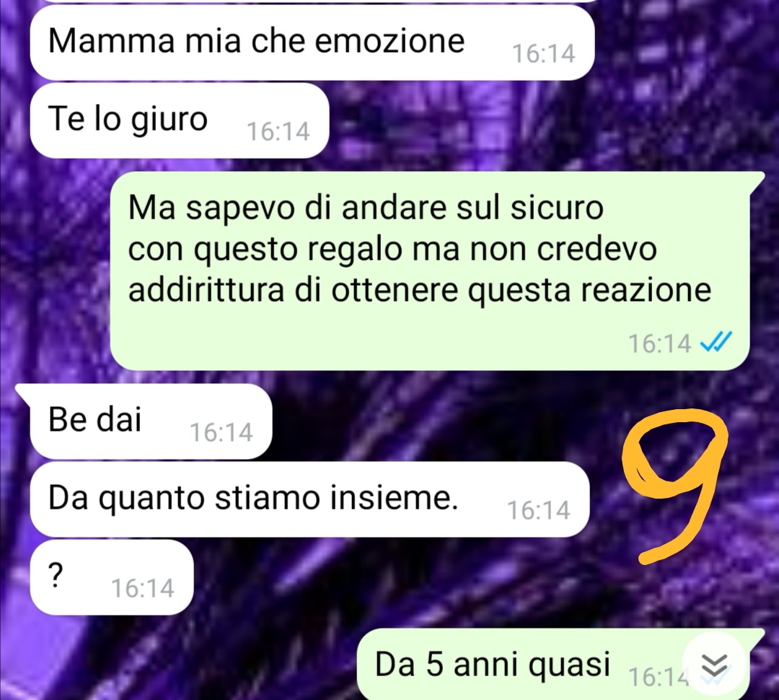
Task: Tap the timestamp next to the '?' message
Action: (x=143, y=589)
